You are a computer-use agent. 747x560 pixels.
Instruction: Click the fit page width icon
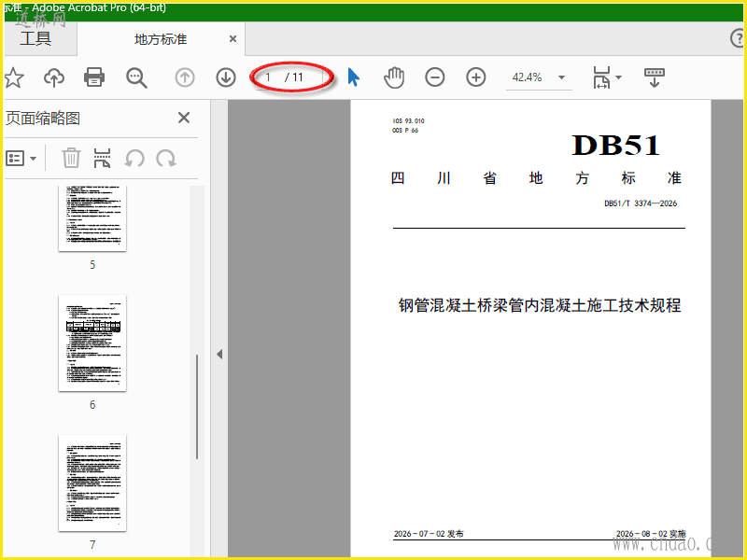pyautogui.click(x=601, y=77)
